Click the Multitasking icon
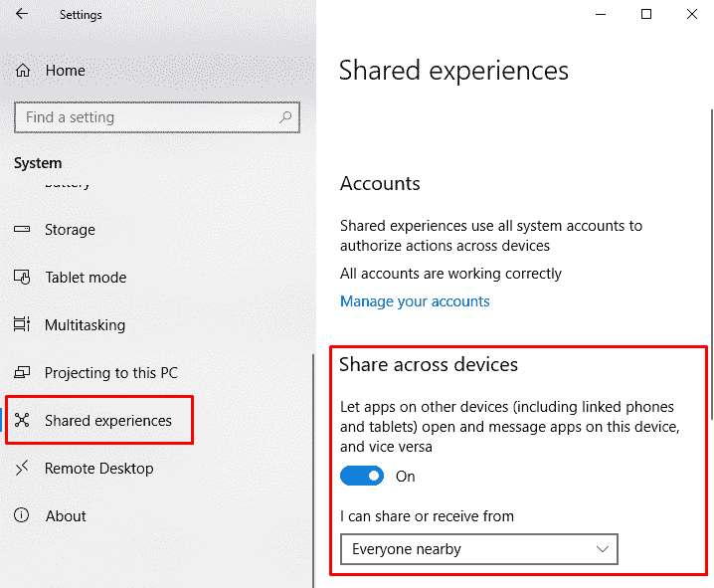Screen dimensions: 714x588 coord(22,324)
